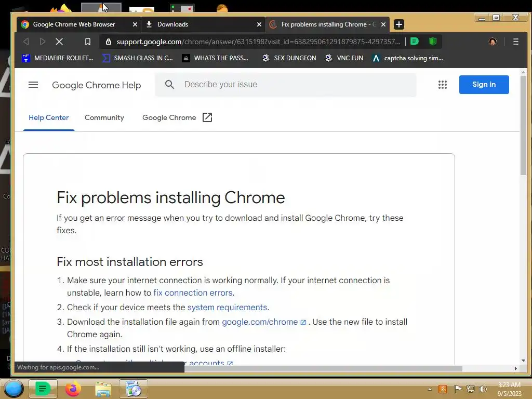Switch to the Google Chrome Web Browser tab
The height and width of the screenshot is (399, 532).
[74, 24]
